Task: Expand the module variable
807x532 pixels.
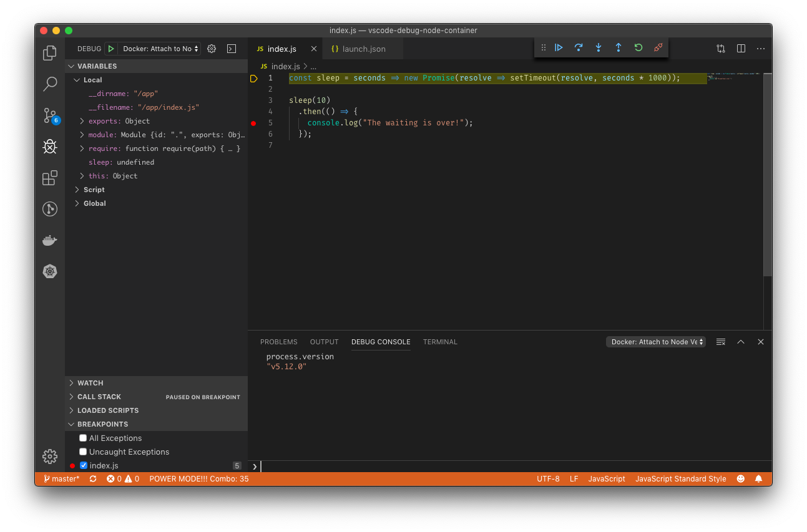Action: pos(156,135)
